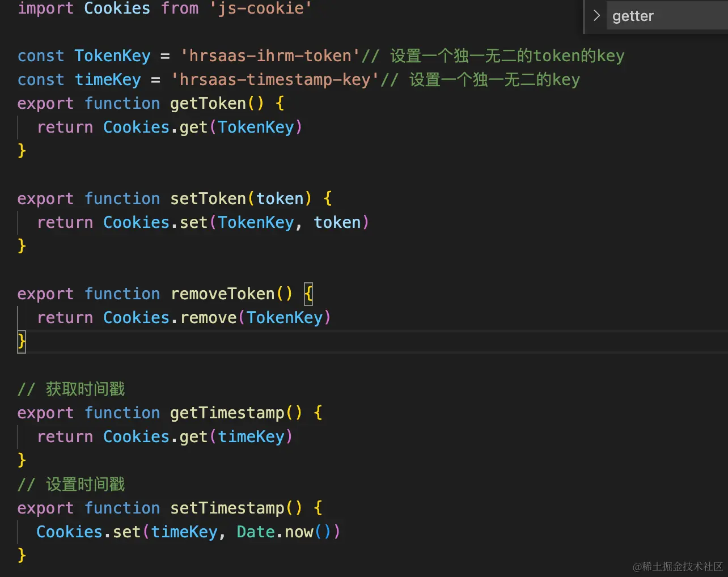Click the 'hrsaas-ihrm-token' string literal
This screenshot has width=728, height=577.
tap(270, 56)
